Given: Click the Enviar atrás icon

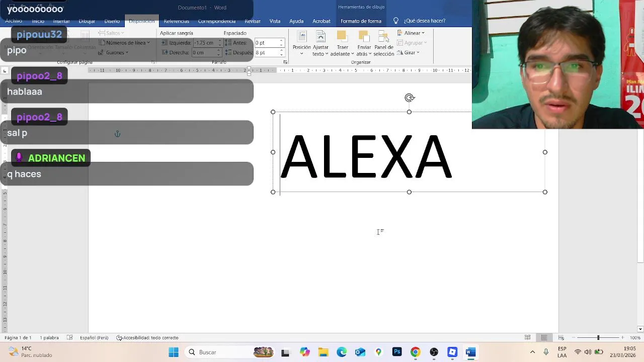Looking at the screenshot, I should click(364, 36).
